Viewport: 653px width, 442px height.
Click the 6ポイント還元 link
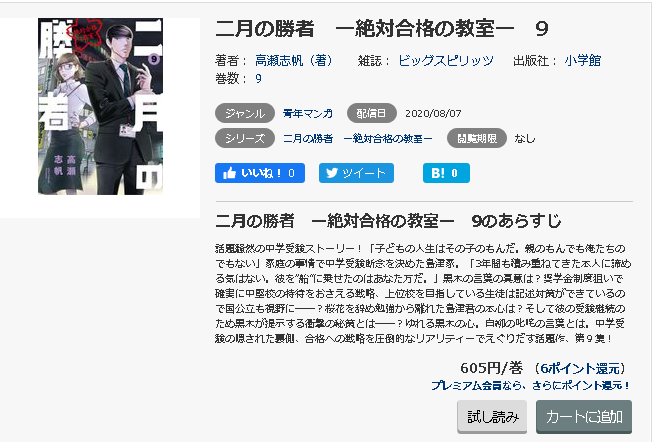(580, 368)
